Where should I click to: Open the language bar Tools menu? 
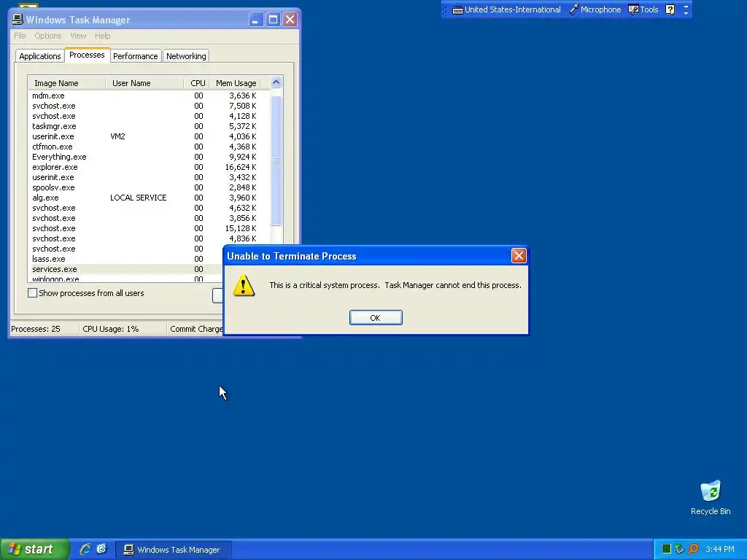[x=643, y=9]
